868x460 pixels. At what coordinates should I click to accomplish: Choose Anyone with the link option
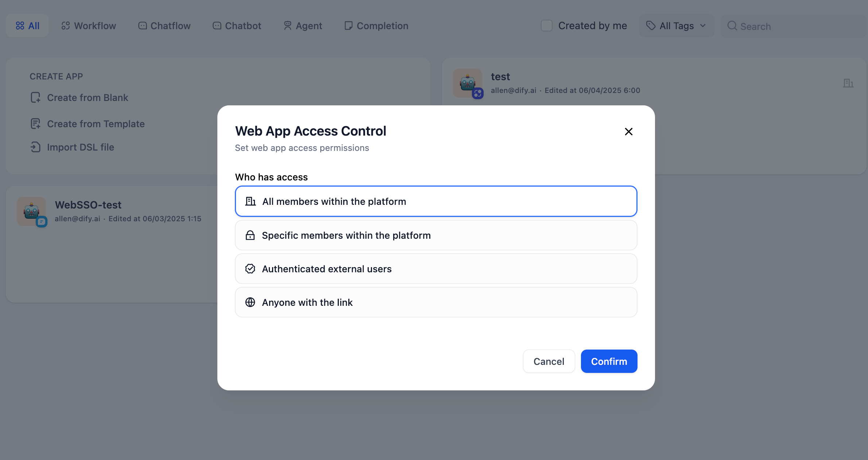tap(436, 302)
